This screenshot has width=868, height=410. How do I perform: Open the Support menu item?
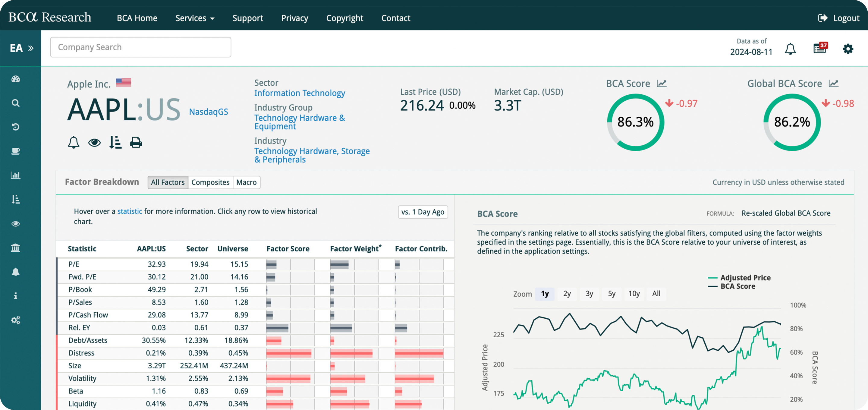(x=248, y=18)
